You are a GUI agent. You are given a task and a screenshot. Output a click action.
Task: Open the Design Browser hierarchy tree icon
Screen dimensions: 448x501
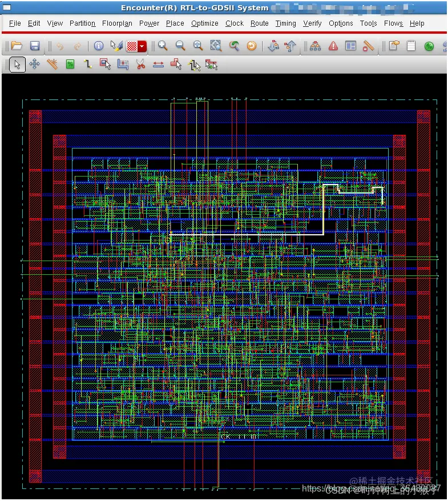pos(315,46)
